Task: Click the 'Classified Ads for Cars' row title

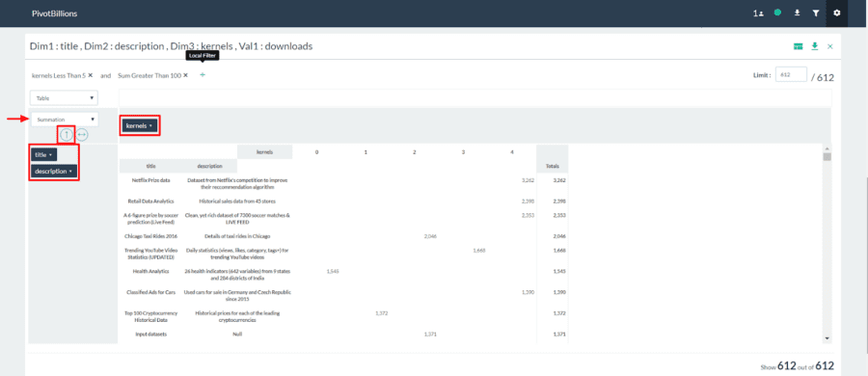Action: point(150,292)
